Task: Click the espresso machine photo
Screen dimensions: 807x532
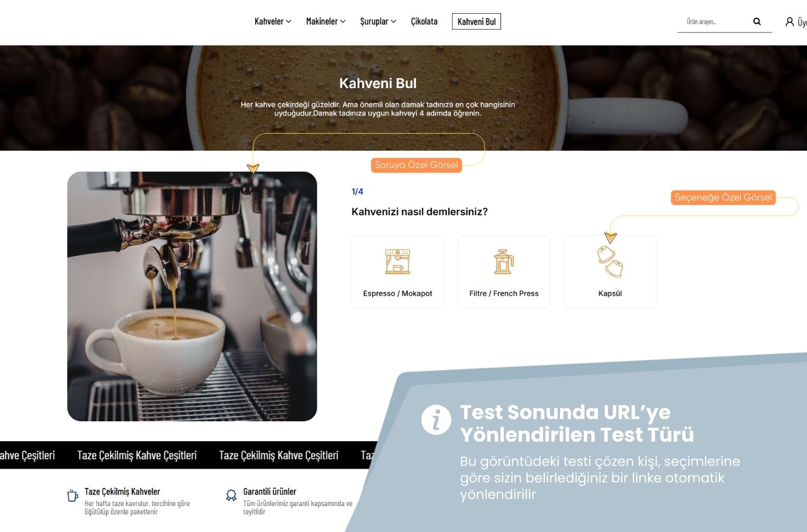Action: click(192, 296)
